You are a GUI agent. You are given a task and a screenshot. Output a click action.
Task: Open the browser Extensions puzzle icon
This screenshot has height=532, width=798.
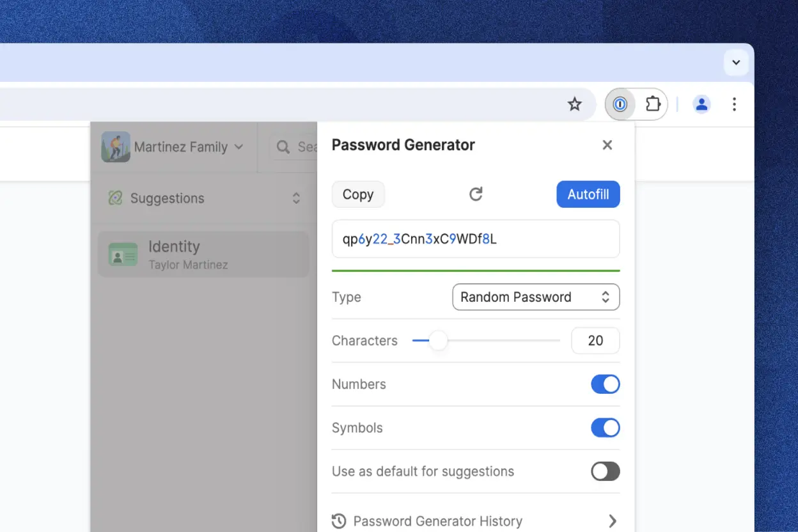pyautogui.click(x=652, y=104)
